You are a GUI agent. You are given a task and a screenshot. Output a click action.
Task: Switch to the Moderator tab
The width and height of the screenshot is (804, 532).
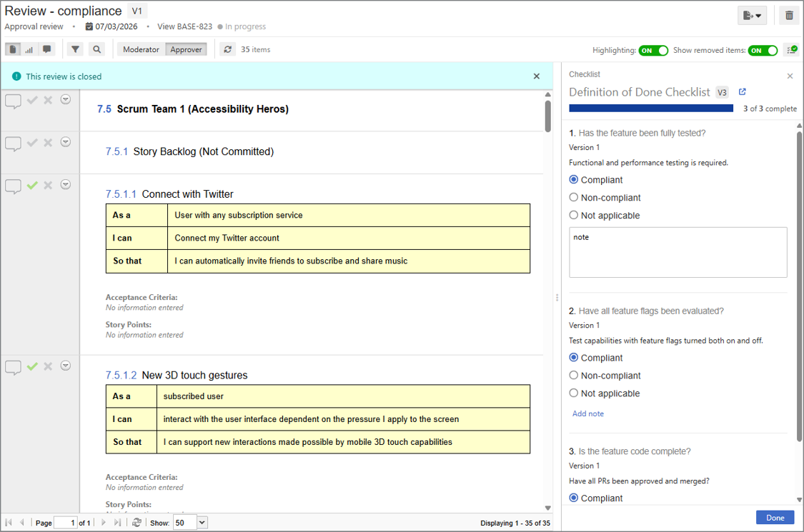coord(141,49)
